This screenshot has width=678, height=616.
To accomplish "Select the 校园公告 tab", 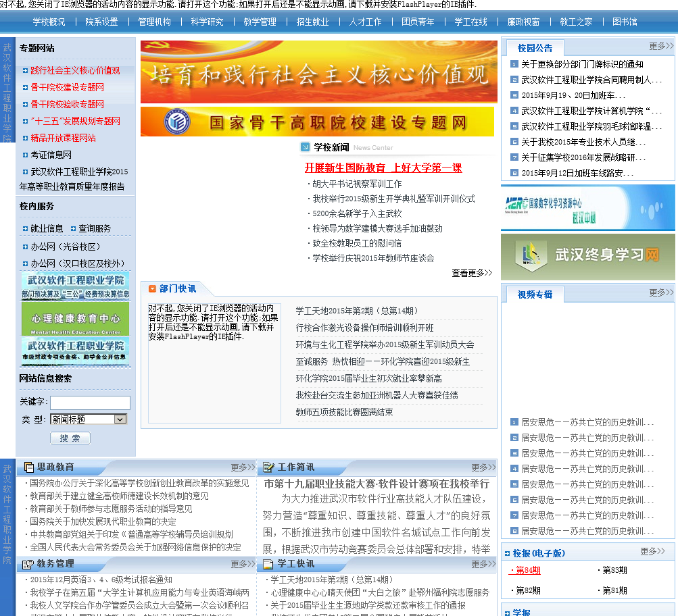I will pos(535,48).
